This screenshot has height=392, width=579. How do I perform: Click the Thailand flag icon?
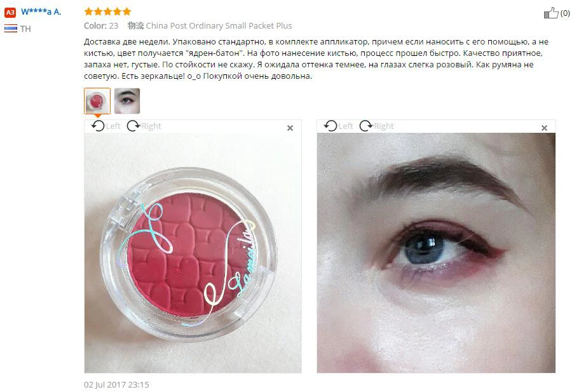11,29
